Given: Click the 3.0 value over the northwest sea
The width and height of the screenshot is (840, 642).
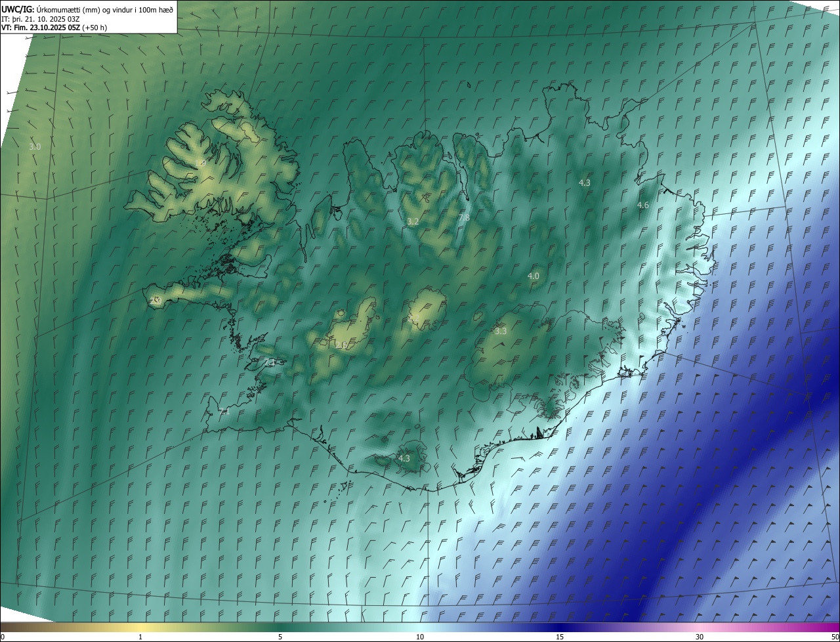Looking at the screenshot, I should coord(35,146).
